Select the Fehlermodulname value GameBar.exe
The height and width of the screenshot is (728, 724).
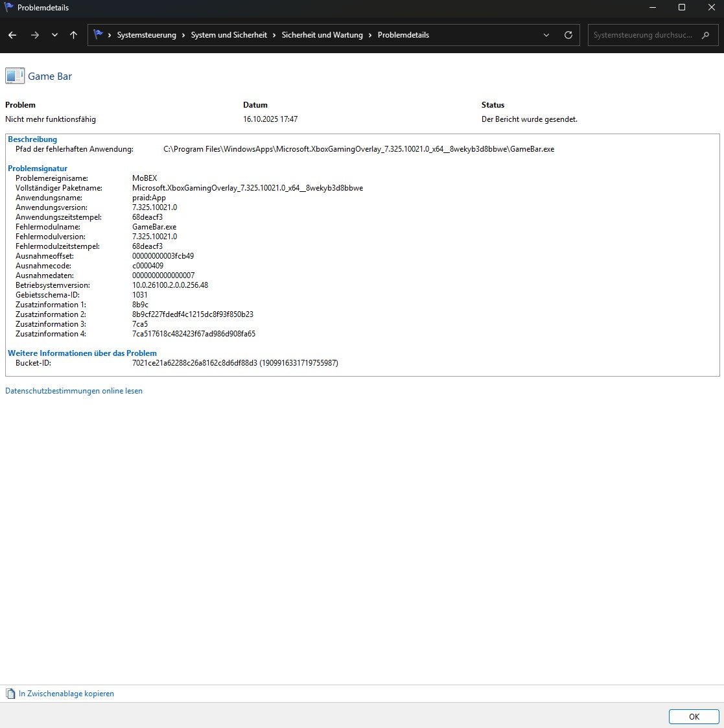pyautogui.click(x=154, y=227)
